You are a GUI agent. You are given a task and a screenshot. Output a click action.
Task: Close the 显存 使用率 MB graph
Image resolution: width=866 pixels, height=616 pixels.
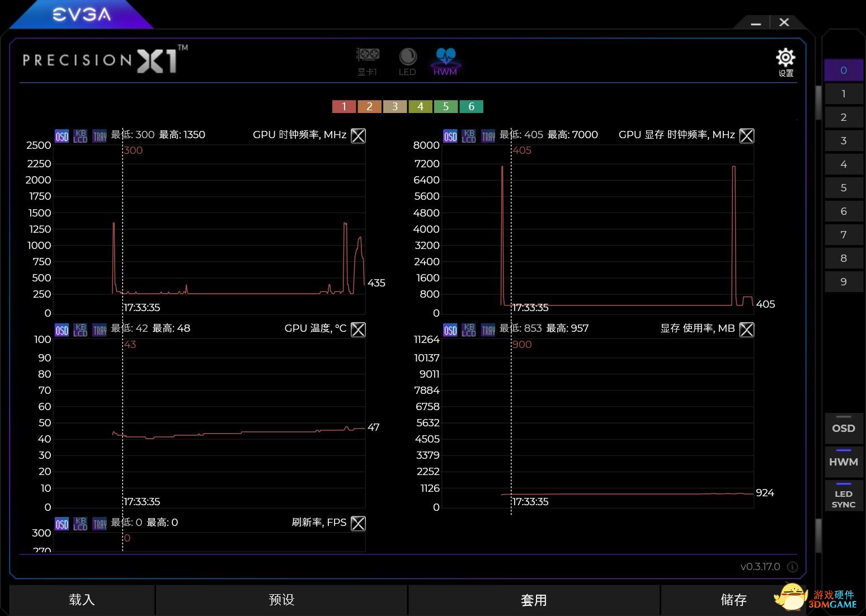[747, 330]
